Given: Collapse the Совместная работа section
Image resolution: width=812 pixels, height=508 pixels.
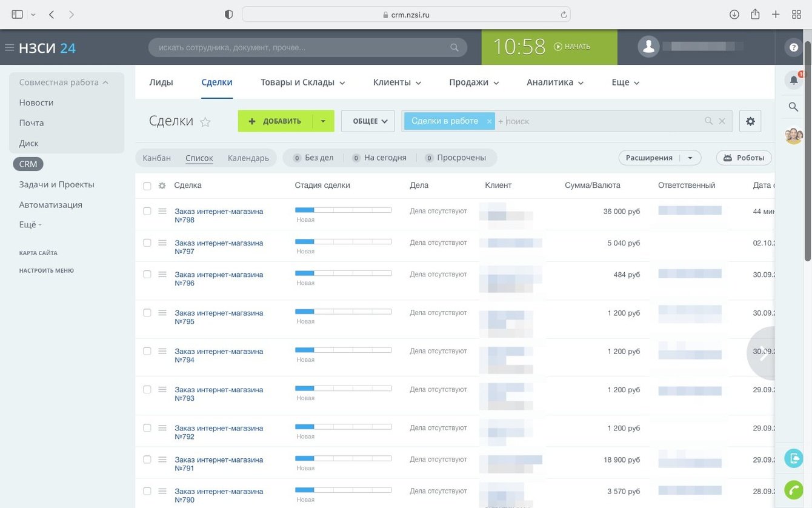Looking at the screenshot, I should click(x=64, y=82).
